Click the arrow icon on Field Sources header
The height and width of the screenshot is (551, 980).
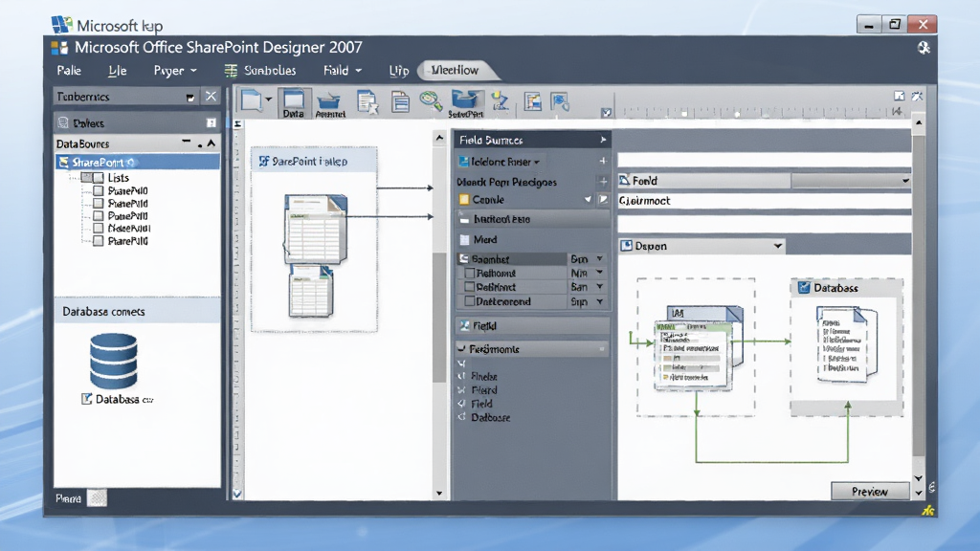pyautogui.click(x=603, y=140)
